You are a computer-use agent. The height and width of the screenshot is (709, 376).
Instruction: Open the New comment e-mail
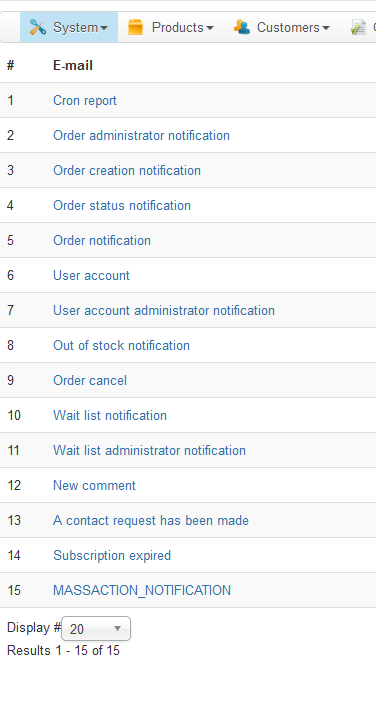[x=94, y=485]
